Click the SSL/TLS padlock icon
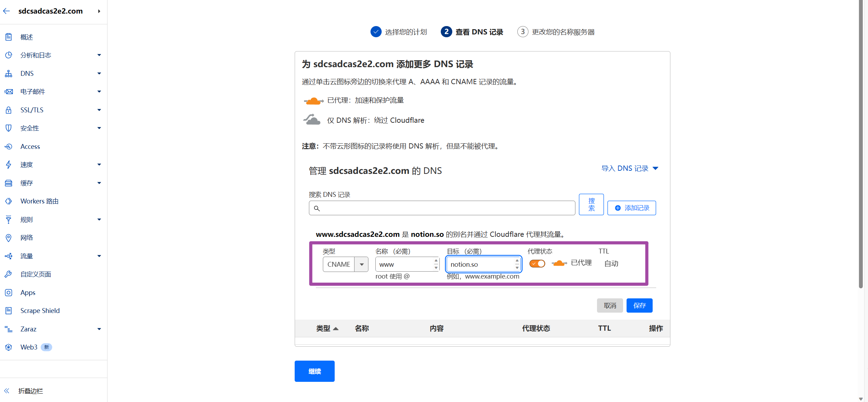The width and height of the screenshot is (868, 402). [x=9, y=110]
